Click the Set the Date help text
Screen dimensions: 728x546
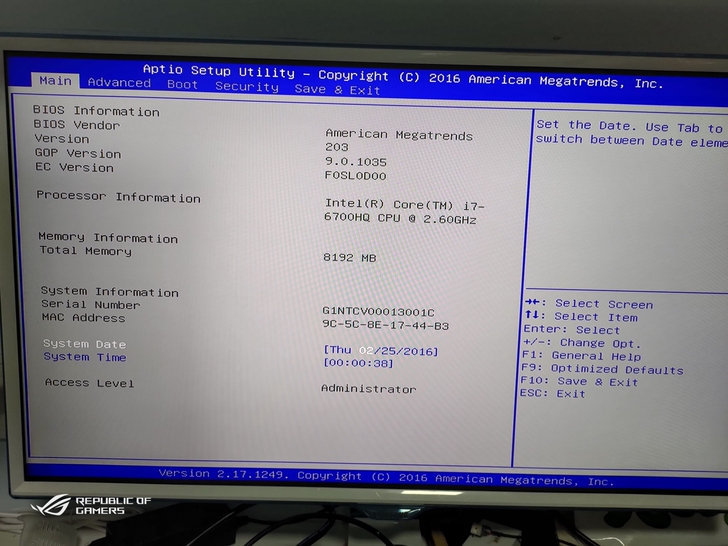coord(631,133)
